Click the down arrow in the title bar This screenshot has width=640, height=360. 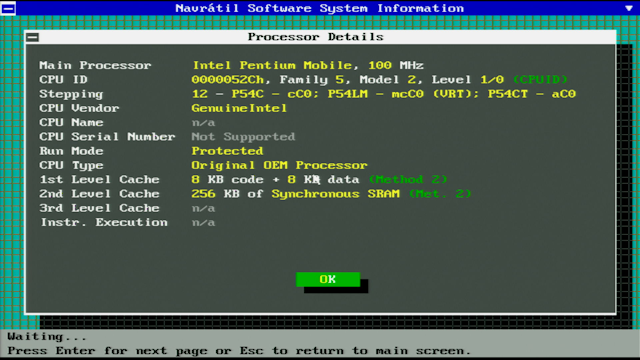[629, 8]
